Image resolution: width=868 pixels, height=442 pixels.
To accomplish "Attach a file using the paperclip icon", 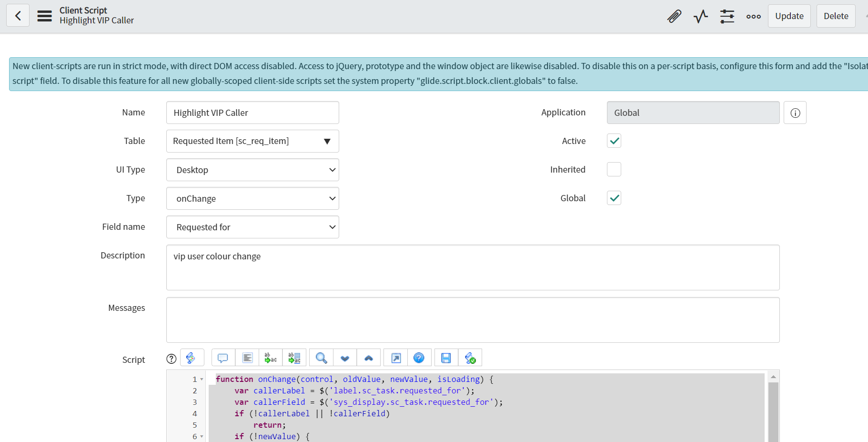I will [x=675, y=16].
